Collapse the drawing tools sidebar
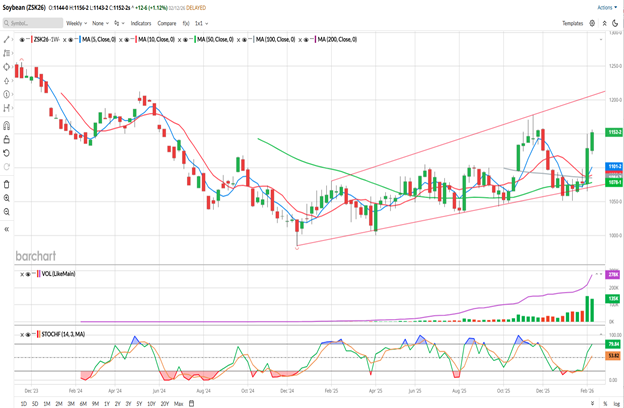 (6, 229)
